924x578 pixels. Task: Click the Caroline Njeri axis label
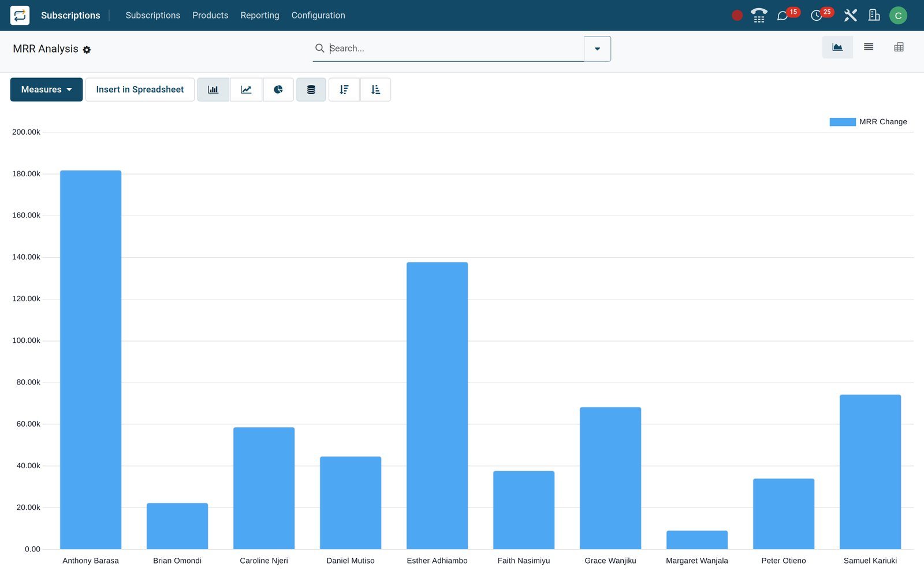coord(264,561)
